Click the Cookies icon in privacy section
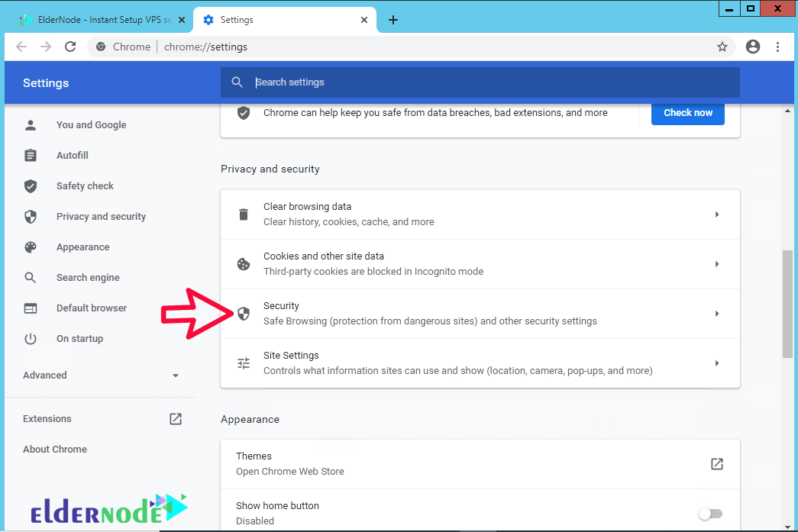 tap(243, 263)
